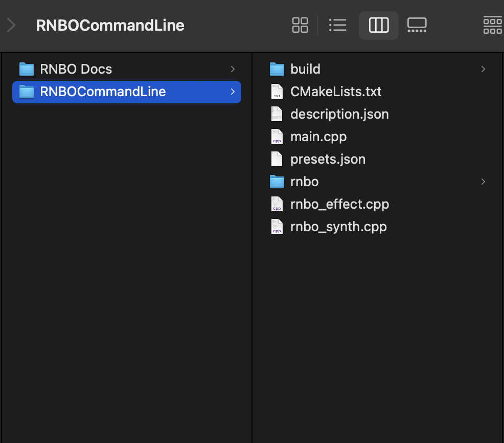Select description.json in the file list
This screenshot has width=504, height=443.
point(339,114)
